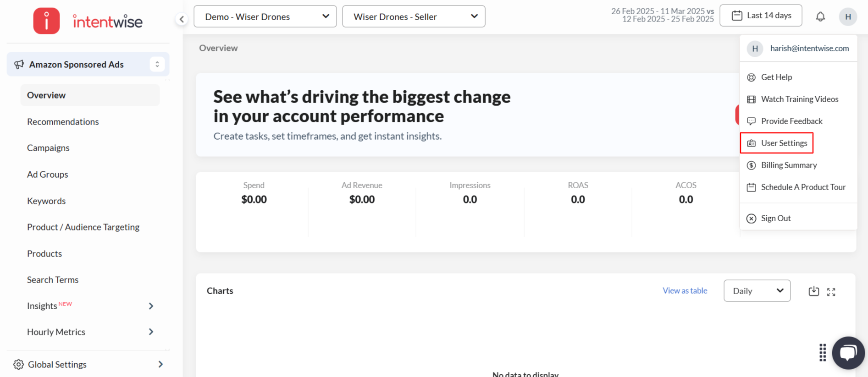Viewport: 868px width, 377px height.
Task: Click the Overview breadcrumb heading
Action: tap(218, 48)
